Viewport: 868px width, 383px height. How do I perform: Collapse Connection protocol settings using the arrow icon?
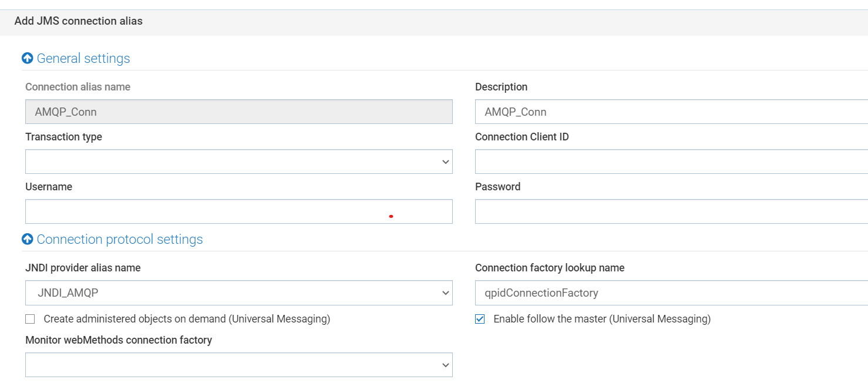point(28,239)
